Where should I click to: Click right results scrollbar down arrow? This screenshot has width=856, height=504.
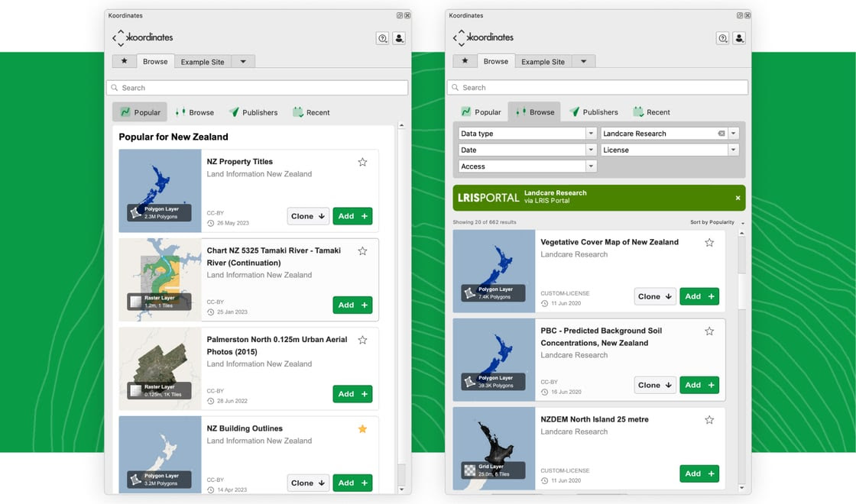741,488
